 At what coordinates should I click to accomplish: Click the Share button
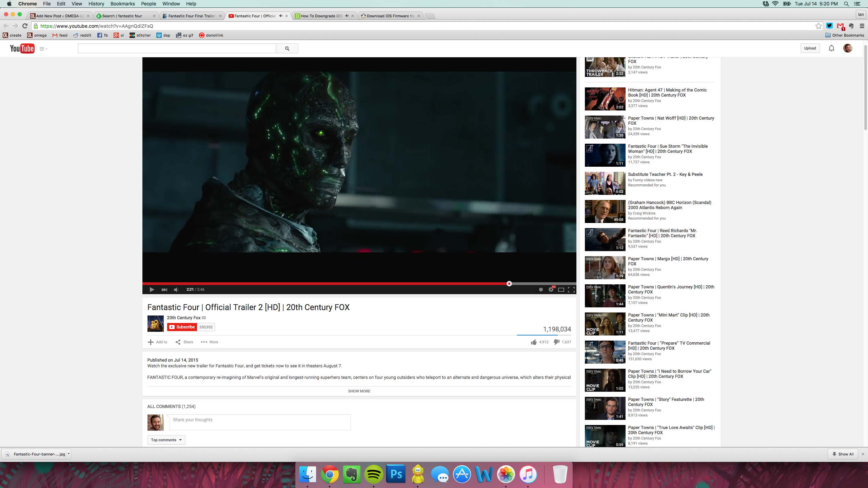tap(184, 342)
